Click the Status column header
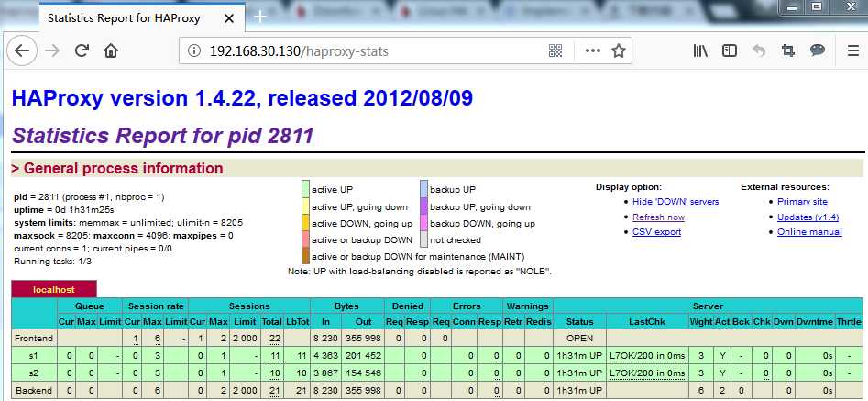 coord(579,322)
